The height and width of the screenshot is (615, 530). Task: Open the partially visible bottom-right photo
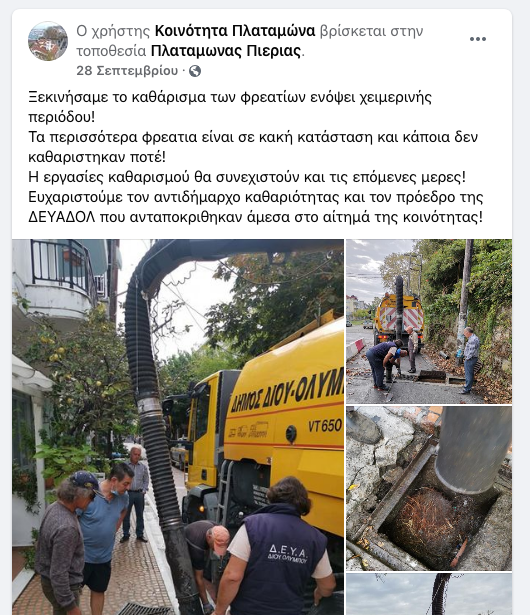(x=429, y=594)
